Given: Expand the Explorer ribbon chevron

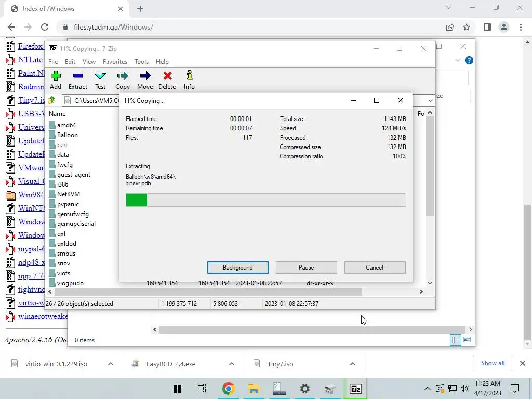Looking at the screenshot, I should [457, 60].
